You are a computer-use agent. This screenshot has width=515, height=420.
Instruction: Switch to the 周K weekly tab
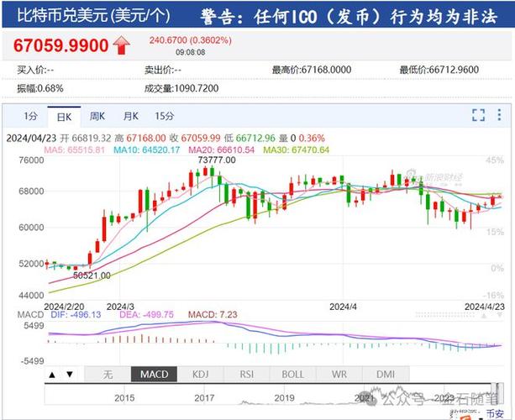point(97,116)
